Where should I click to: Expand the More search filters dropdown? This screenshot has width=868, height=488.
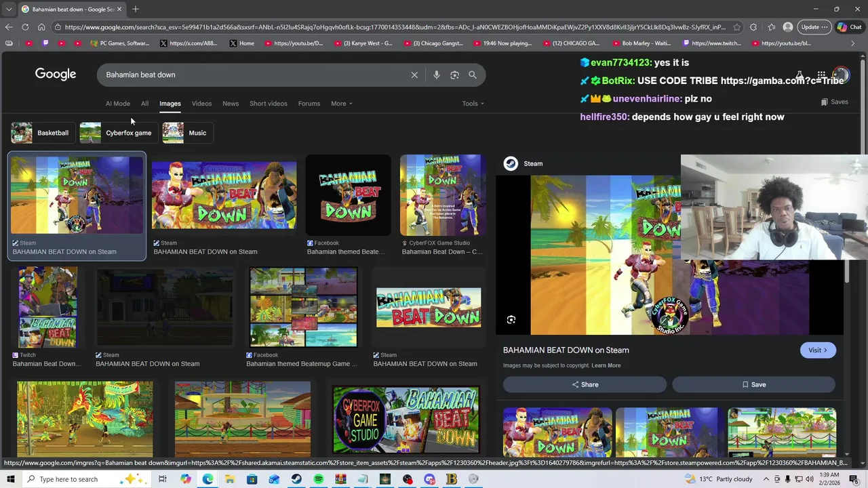(x=341, y=104)
